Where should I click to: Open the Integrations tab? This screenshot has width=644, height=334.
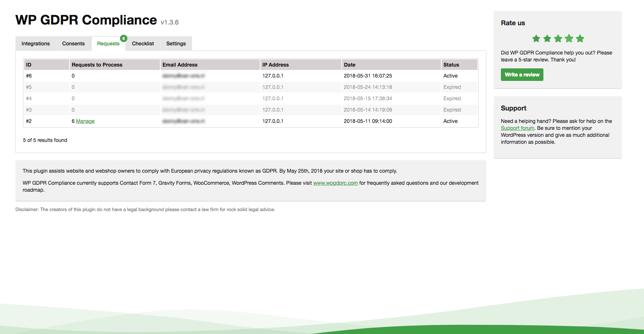click(x=35, y=44)
